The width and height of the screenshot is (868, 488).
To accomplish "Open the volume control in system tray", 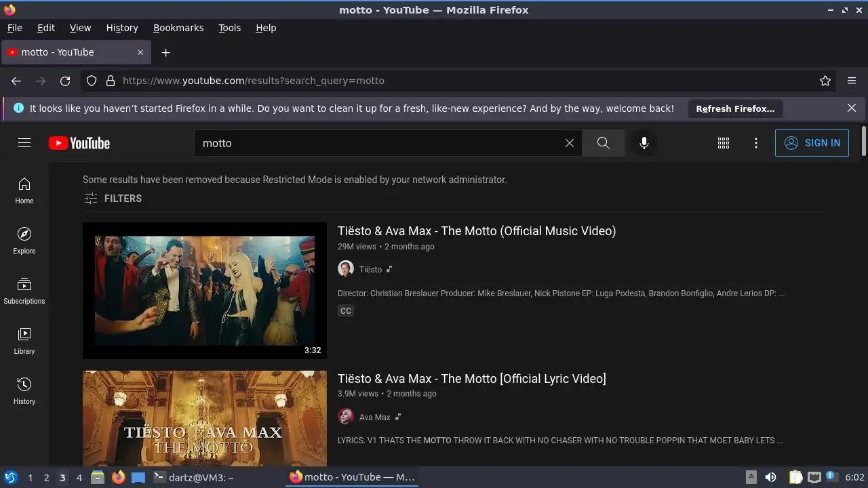I will coord(770,477).
